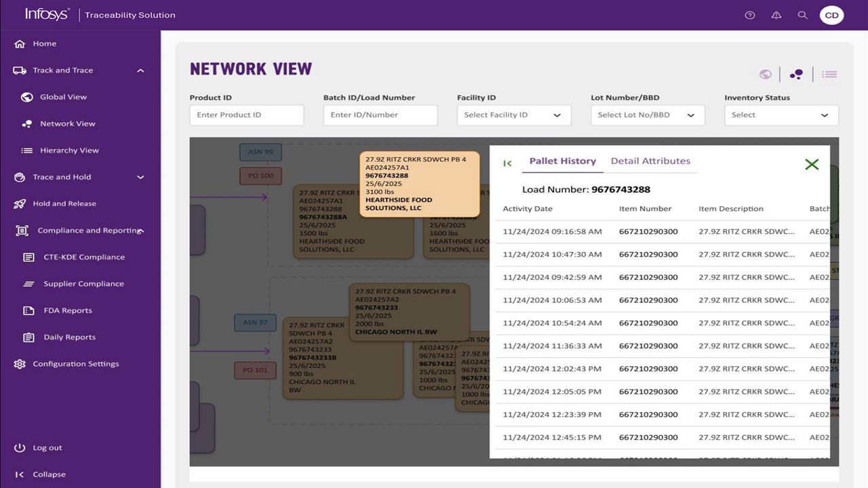Click the Global View globe sidebar icon
The width and height of the screenshot is (868, 488).
(x=27, y=97)
